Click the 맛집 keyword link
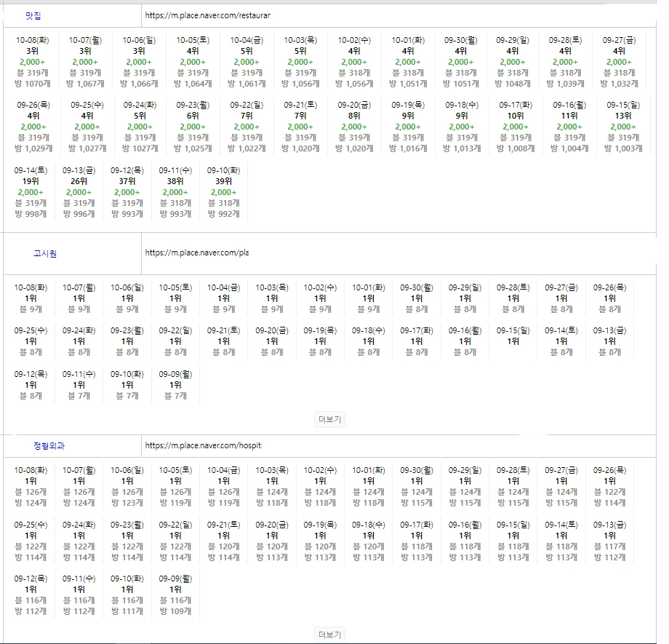Image resolution: width=669 pixels, height=644 pixels. coord(33,15)
